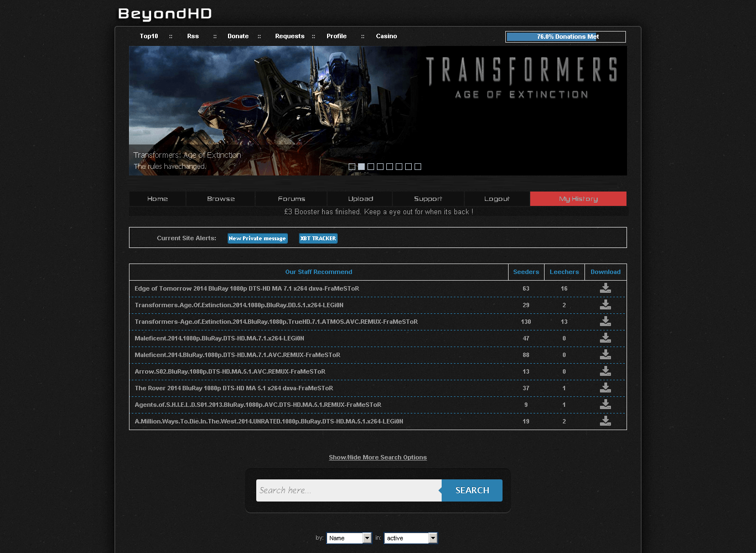Select the fifth banner slide indicator

tap(390, 167)
